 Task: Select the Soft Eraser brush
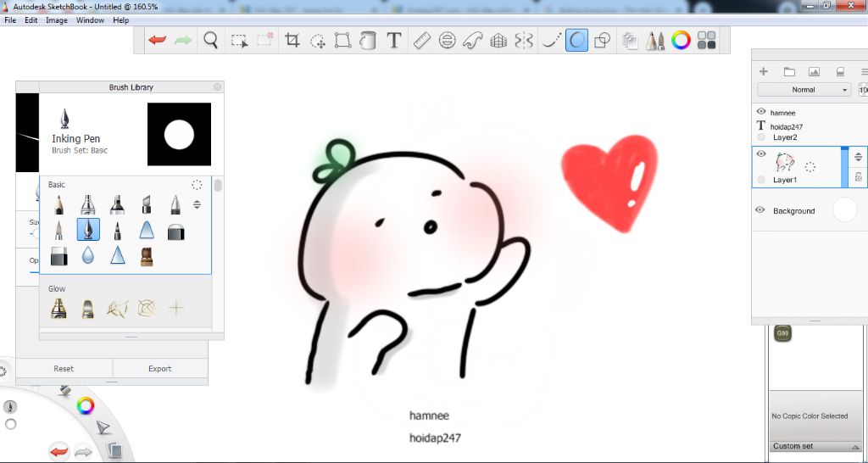[58, 256]
